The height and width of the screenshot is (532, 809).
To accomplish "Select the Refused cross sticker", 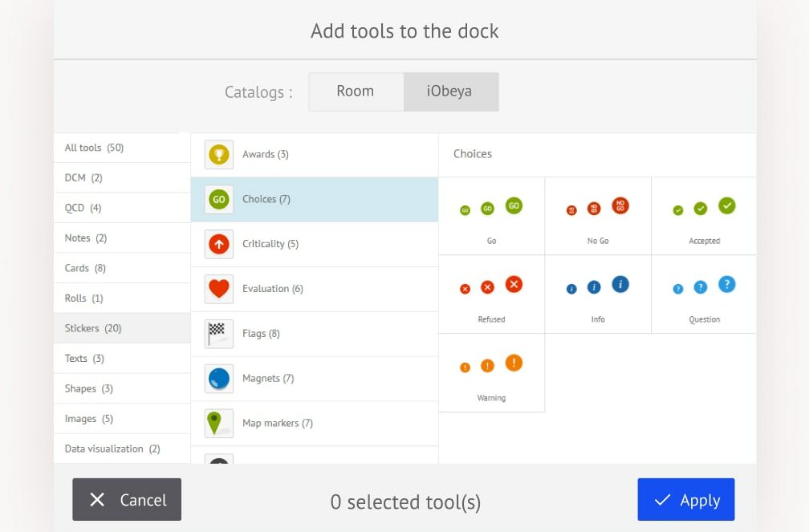I will (x=491, y=294).
